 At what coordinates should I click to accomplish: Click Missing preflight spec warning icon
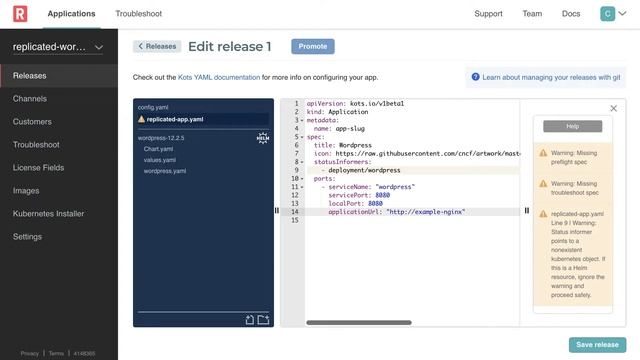(x=543, y=153)
